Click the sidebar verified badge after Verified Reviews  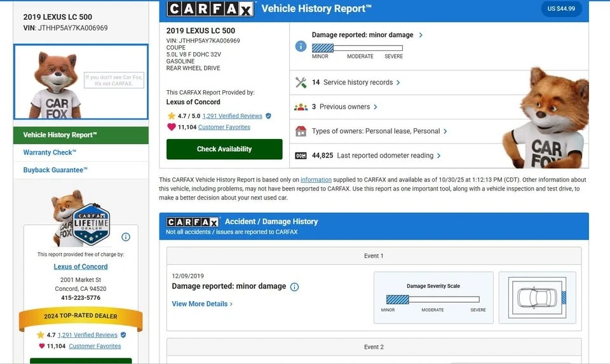123,335
